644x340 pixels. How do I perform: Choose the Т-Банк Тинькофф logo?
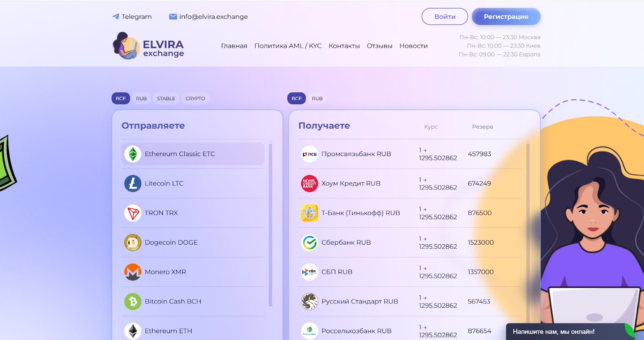coord(310,213)
